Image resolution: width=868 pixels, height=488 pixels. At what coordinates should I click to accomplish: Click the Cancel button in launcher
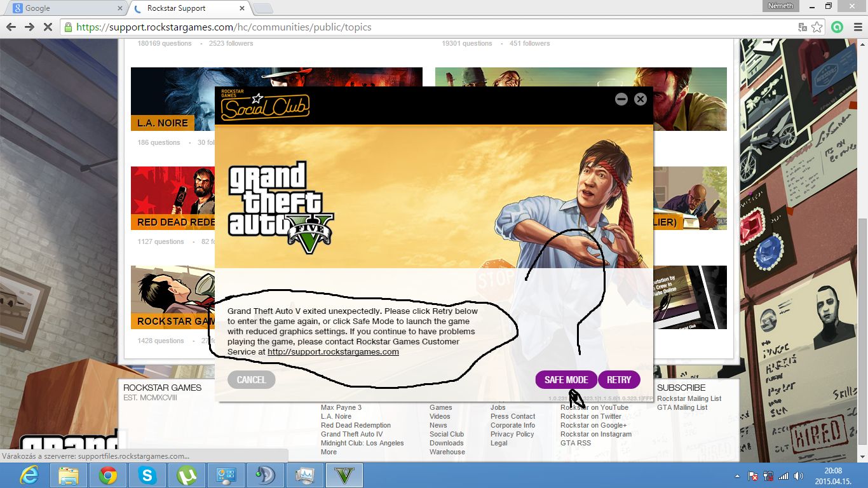coord(251,380)
